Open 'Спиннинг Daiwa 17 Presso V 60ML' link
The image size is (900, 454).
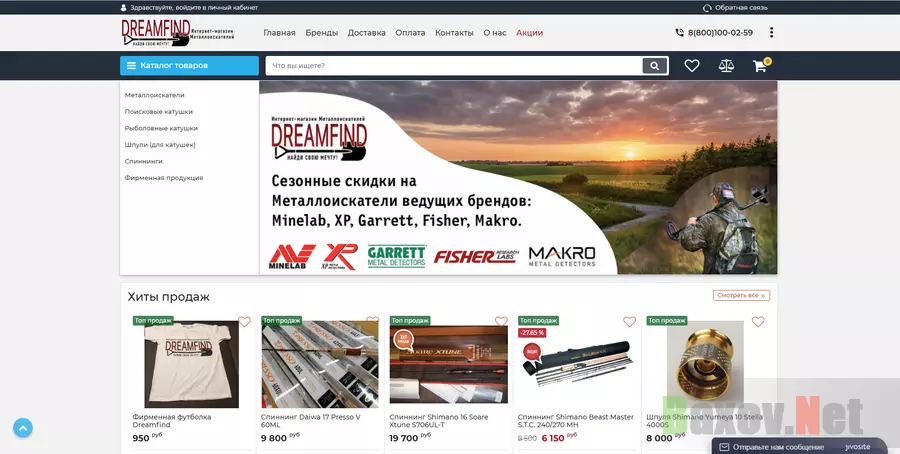pyautogui.click(x=311, y=421)
